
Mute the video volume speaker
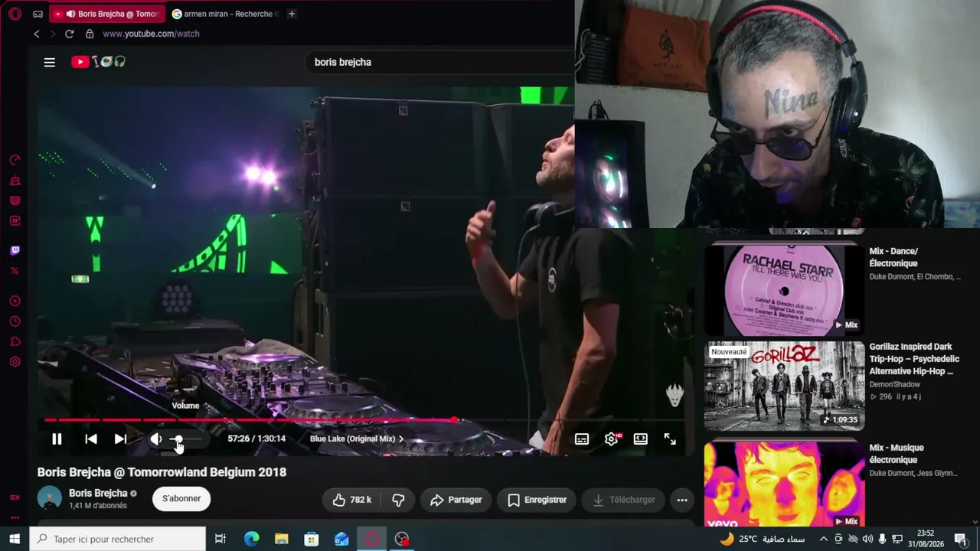pos(155,439)
